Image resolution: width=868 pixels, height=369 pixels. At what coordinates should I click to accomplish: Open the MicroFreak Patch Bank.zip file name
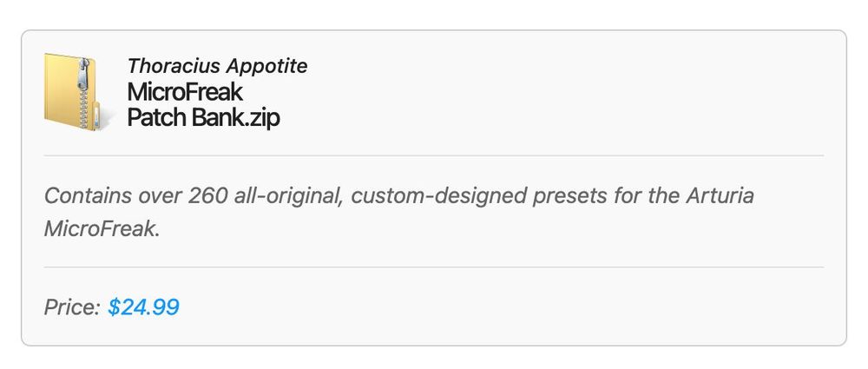[x=203, y=104]
